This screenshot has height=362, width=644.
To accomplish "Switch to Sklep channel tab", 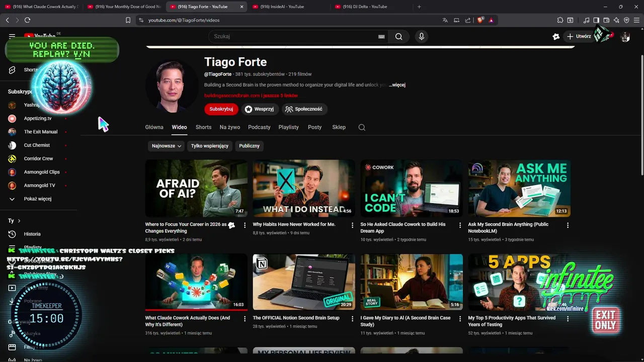I will (339, 127).
